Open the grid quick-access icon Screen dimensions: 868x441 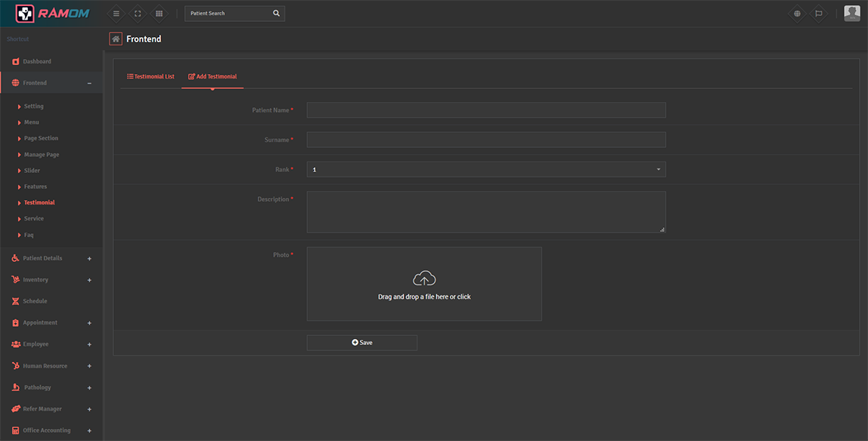pos(159,14)
